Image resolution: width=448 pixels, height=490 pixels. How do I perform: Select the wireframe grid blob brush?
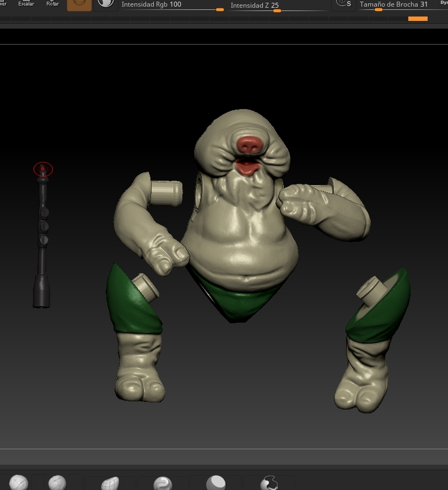(x=110, y=483)
